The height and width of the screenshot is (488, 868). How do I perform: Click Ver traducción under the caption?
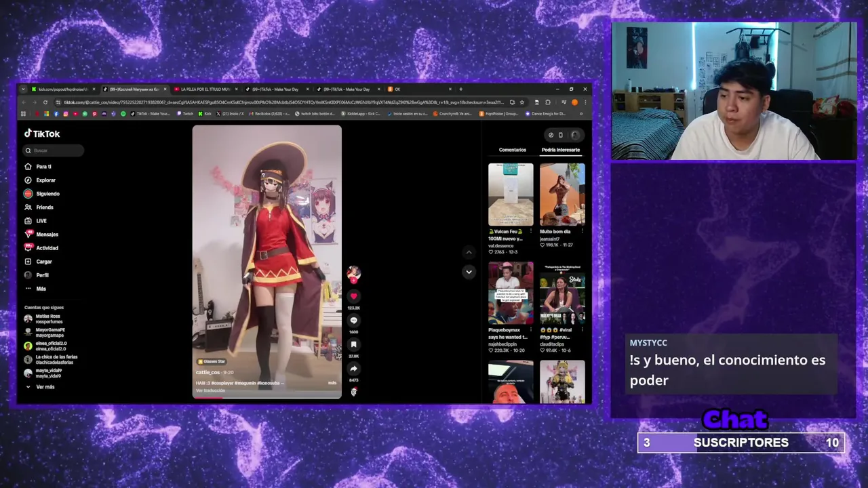[x=210, y=391]
